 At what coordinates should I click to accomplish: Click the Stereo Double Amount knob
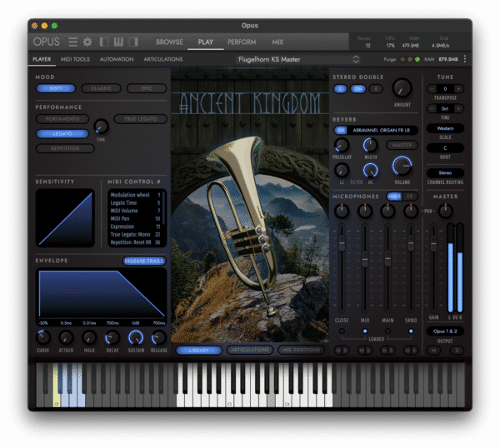[402, 88]
